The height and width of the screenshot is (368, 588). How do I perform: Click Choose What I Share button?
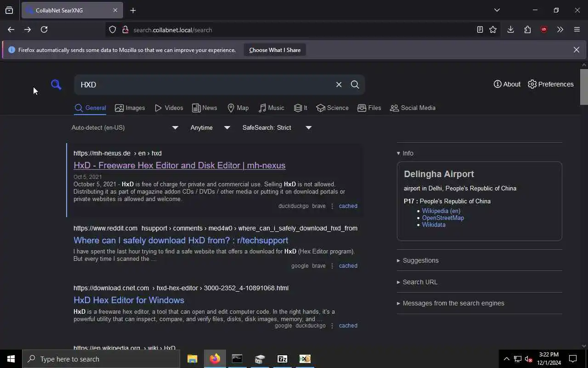275,50
